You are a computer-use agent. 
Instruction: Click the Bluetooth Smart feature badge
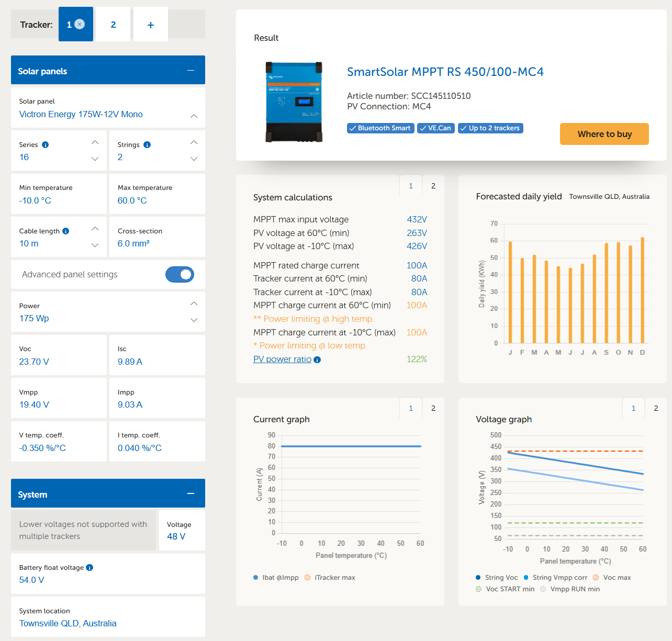[380, 128]
